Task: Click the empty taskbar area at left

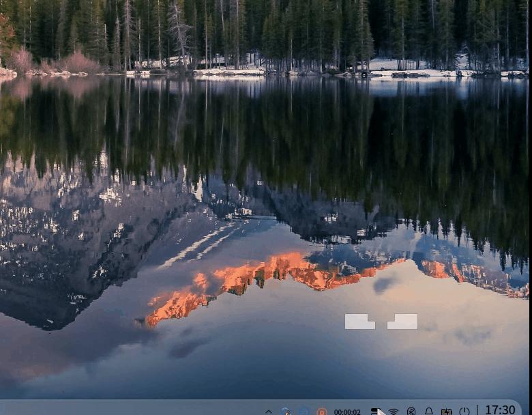Action: coord(102,408)
